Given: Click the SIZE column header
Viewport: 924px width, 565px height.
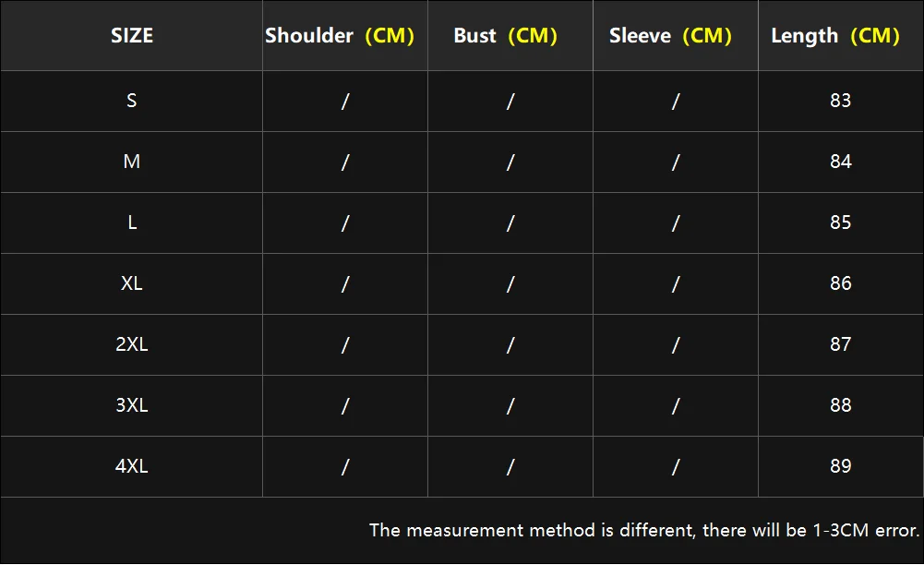Looking at the screenshot, I should click(132, 35).
